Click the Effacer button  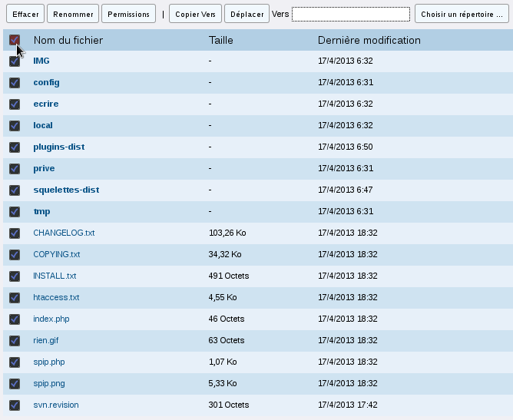click(x=25, y=14)
